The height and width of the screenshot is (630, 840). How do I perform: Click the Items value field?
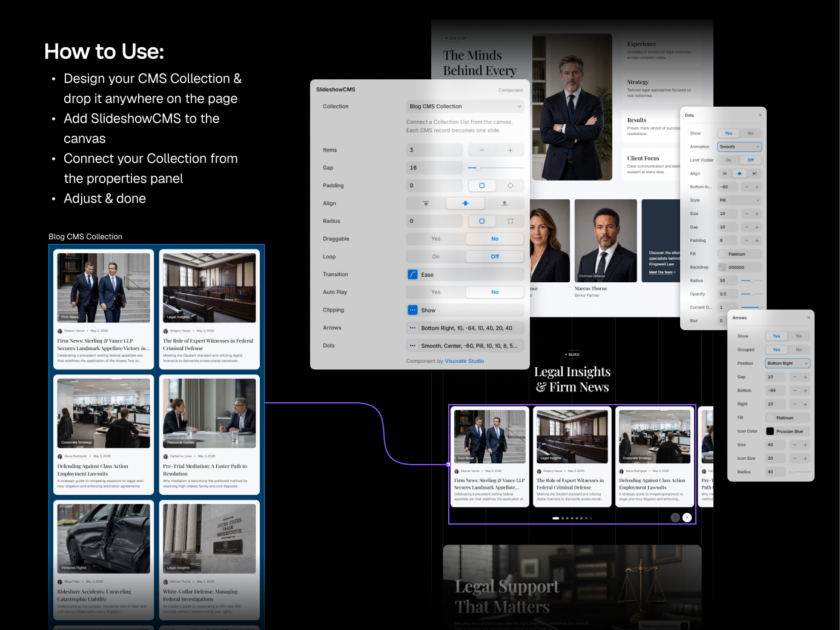coord(435,150)
